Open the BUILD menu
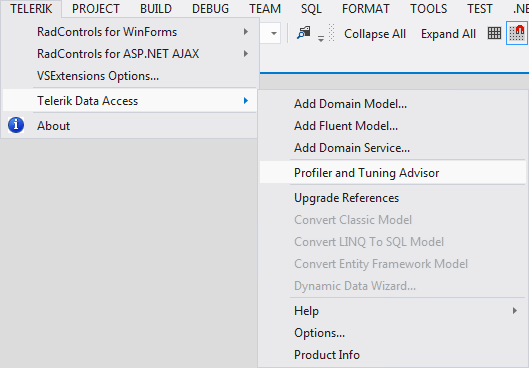This screenshot has height=368, width=529. click(156, 9)
